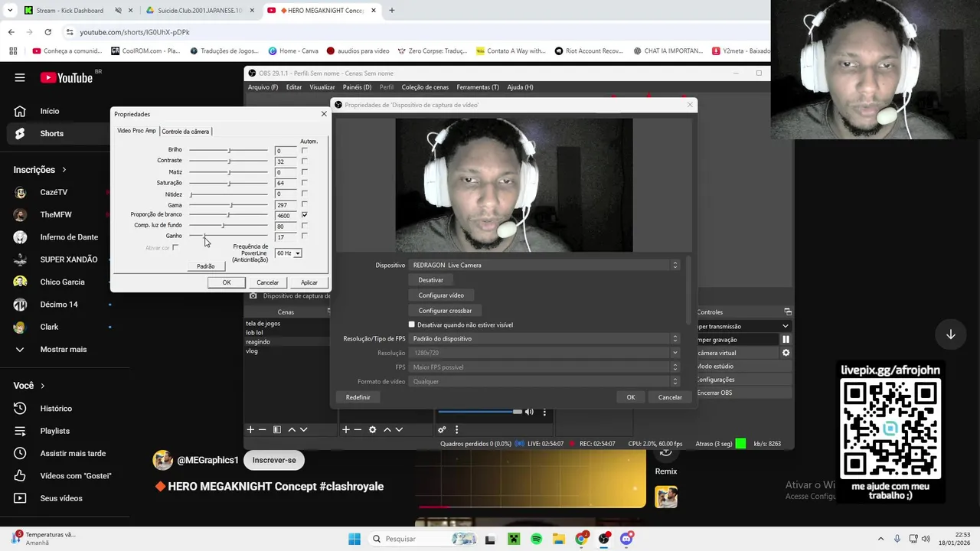The width and height of the screenshot is (980, 551).
Task: Adjust the Nitidez slider
Action: coord(228,194)
